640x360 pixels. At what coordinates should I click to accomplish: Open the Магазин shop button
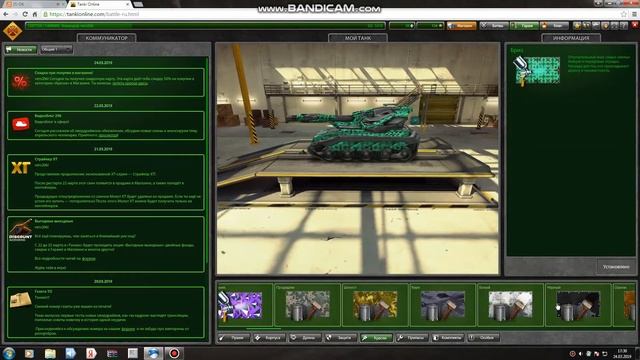tap(462, 26)
